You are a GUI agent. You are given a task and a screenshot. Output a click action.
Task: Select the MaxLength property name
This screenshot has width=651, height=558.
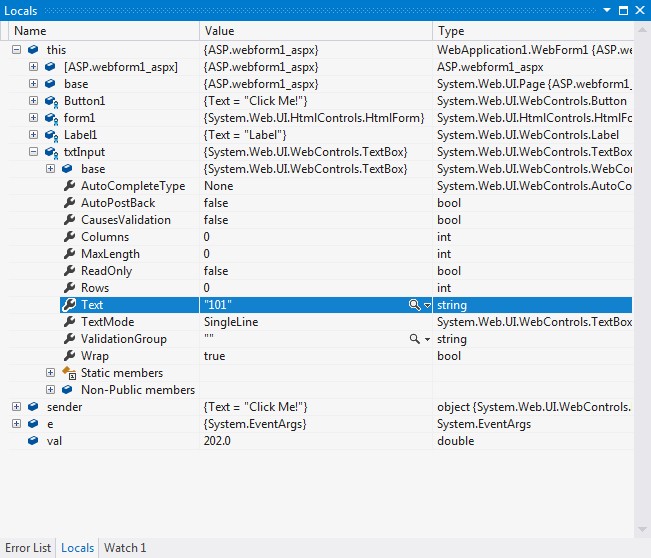(110, 254)
